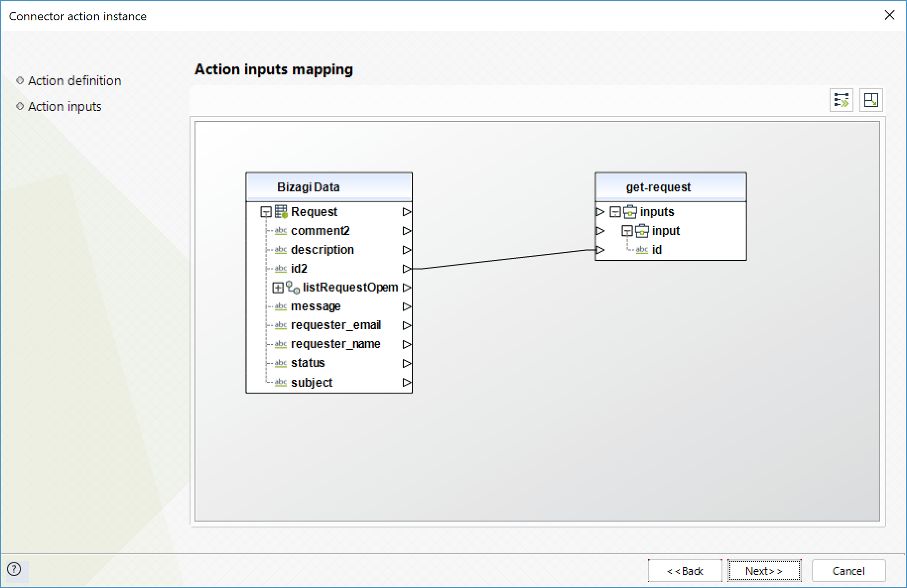The image size is (907, 588).
Task: Click the output connector arrow of id2
Action: pyautogui.click(x=407, y=269)
